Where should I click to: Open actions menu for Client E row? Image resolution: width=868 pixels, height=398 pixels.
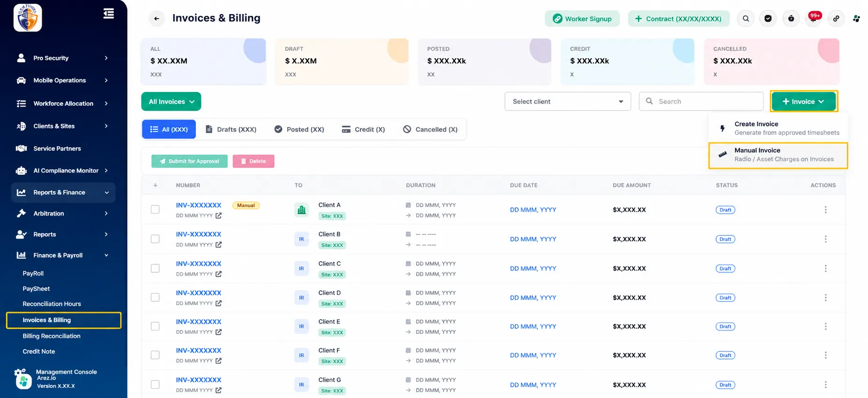click(x=825, y=326)
